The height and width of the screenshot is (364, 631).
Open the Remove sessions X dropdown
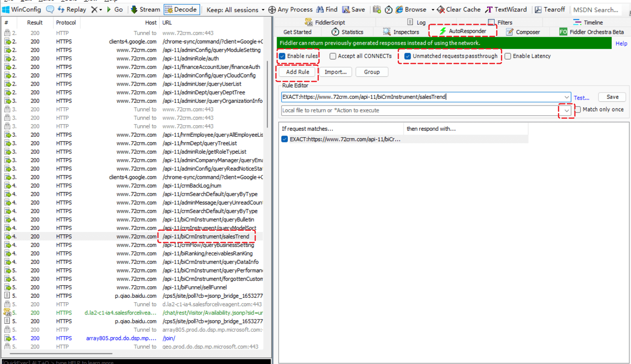point(96,9)
